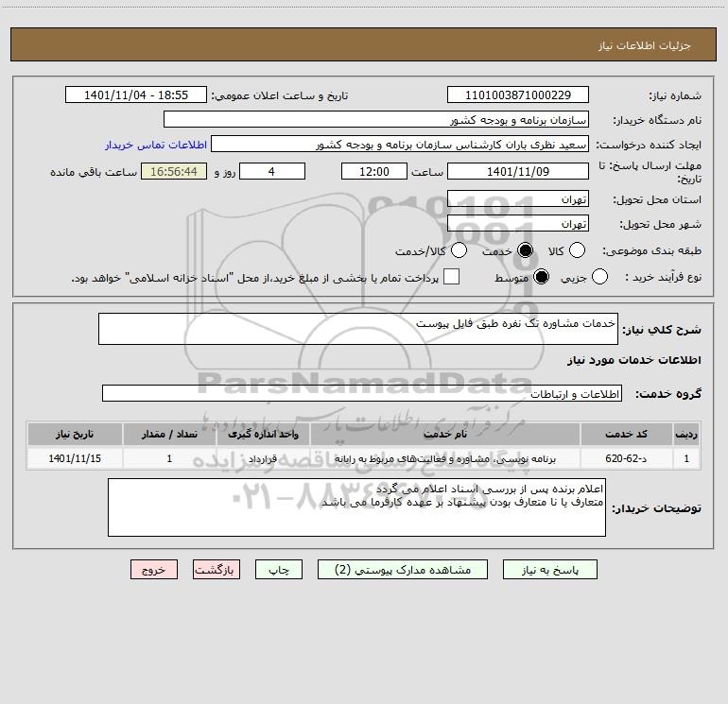728x704 pixels.
Task: Click the quantity cell 1 under تعداد / مقدار
Action: [169, 458]
